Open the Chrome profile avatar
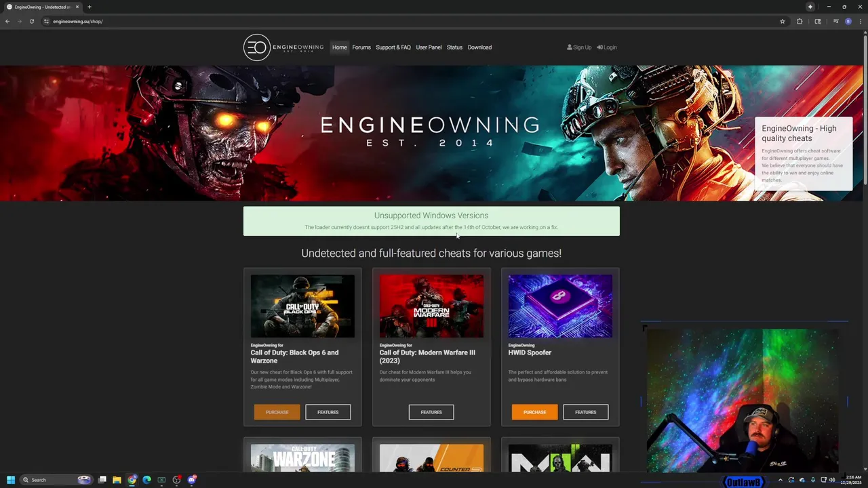Screen dimensions: 868x488 [x=848, y=21]
